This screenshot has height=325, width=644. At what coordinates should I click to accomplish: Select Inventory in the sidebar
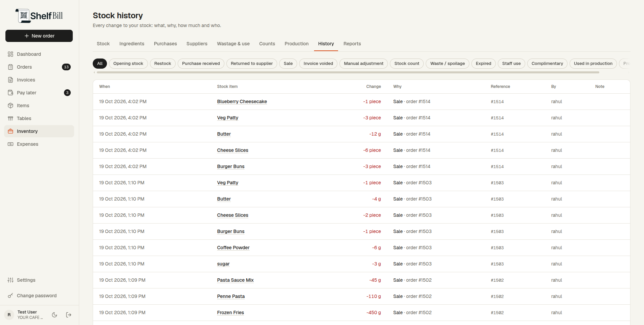coord(39,131)
